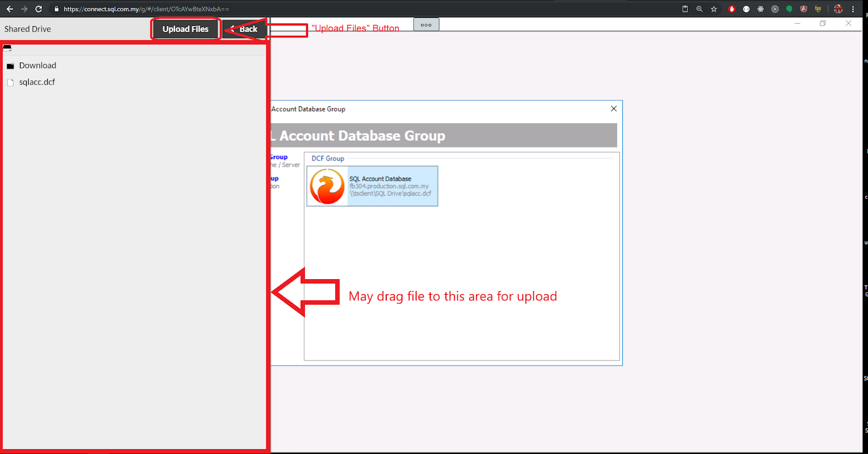Open the red AdBlock hand extension
The height and width of the screenshot is (454, 868).
tap(732, 9)
